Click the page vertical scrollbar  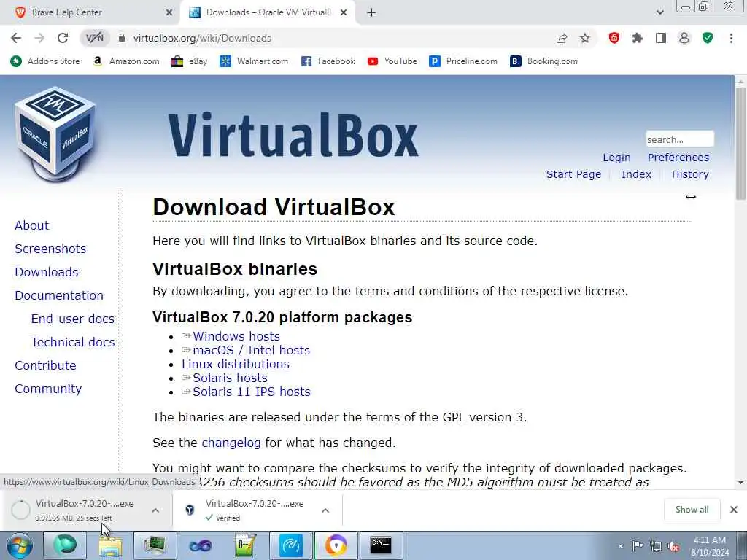pos(740,143)
